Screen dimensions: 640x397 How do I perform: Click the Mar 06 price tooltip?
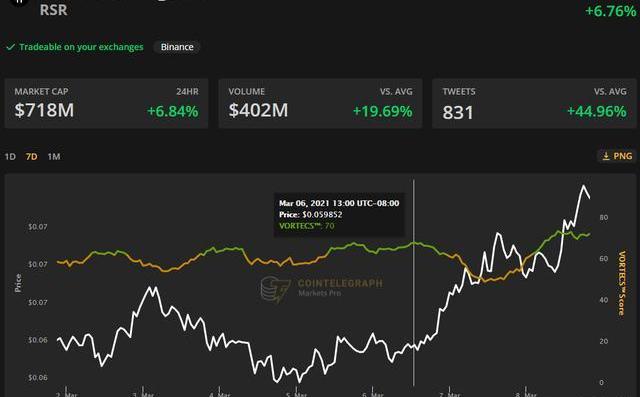(x=339, y=215)
